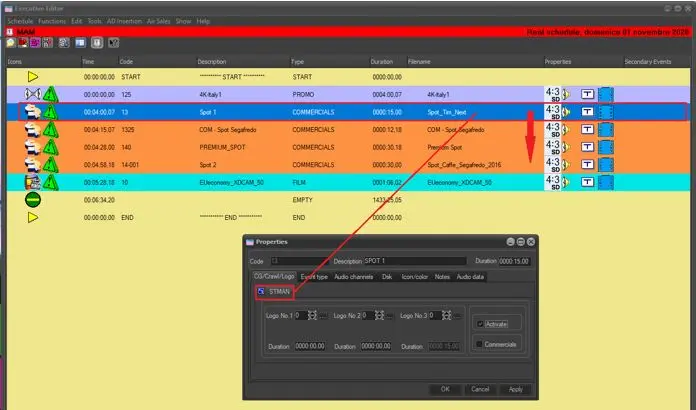Enable the Activate checkbox
696x410 pixels.
pos(480,324)
